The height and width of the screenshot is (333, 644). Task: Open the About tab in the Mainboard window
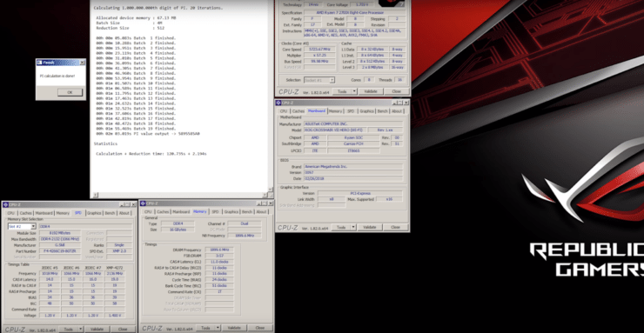pyautogui.click(x=397, y=111)
